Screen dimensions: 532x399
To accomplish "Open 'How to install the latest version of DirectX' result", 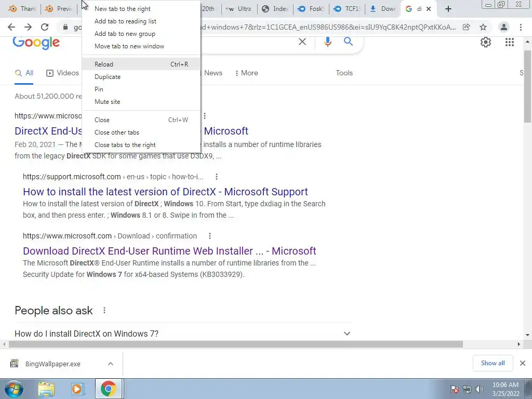I will 165,192.
